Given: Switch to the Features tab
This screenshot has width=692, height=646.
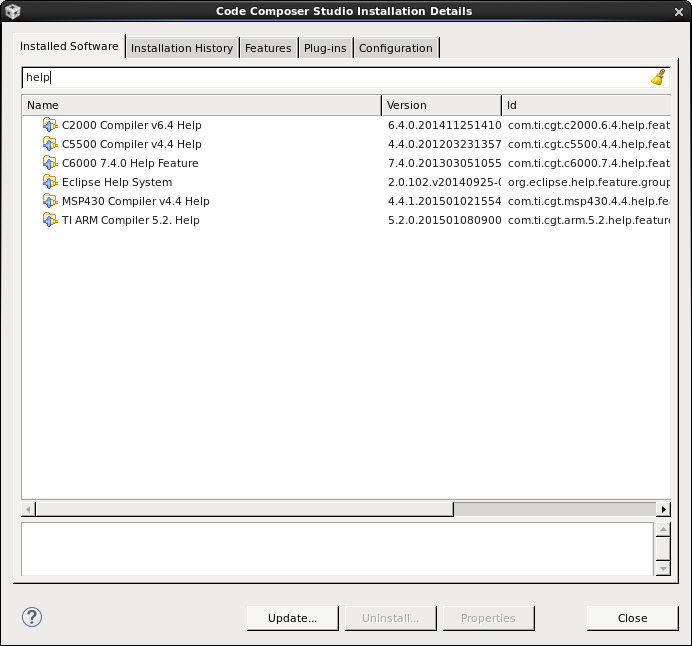Looking at the screenshot, I should pyautogui.click(x=268, y=48).
